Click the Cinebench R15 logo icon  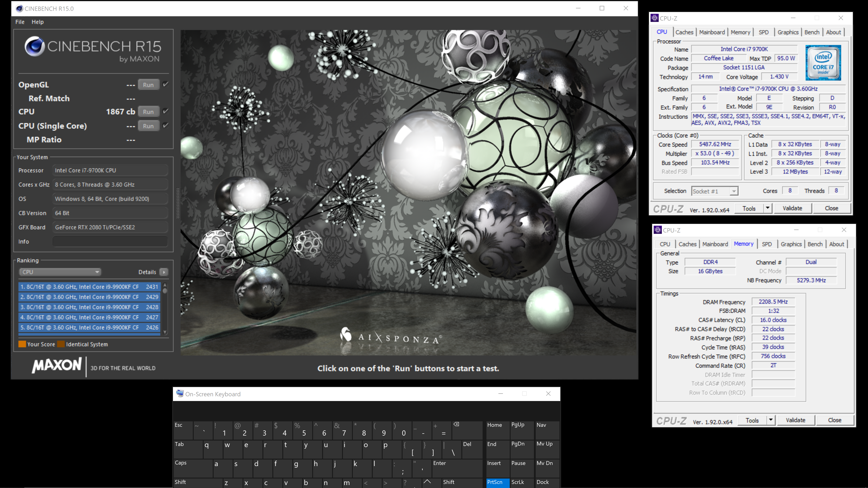(34, 47)
